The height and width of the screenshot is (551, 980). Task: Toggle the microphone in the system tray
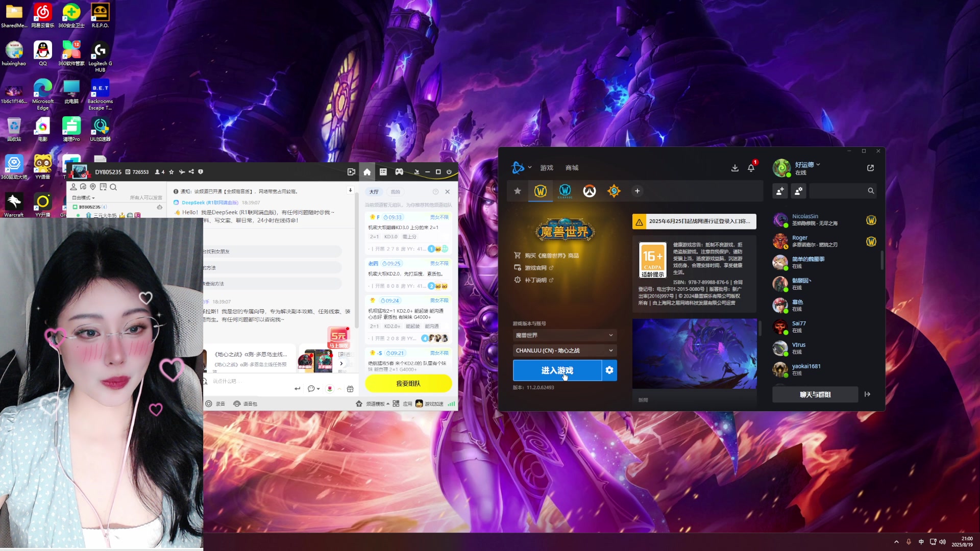[909, 542]
